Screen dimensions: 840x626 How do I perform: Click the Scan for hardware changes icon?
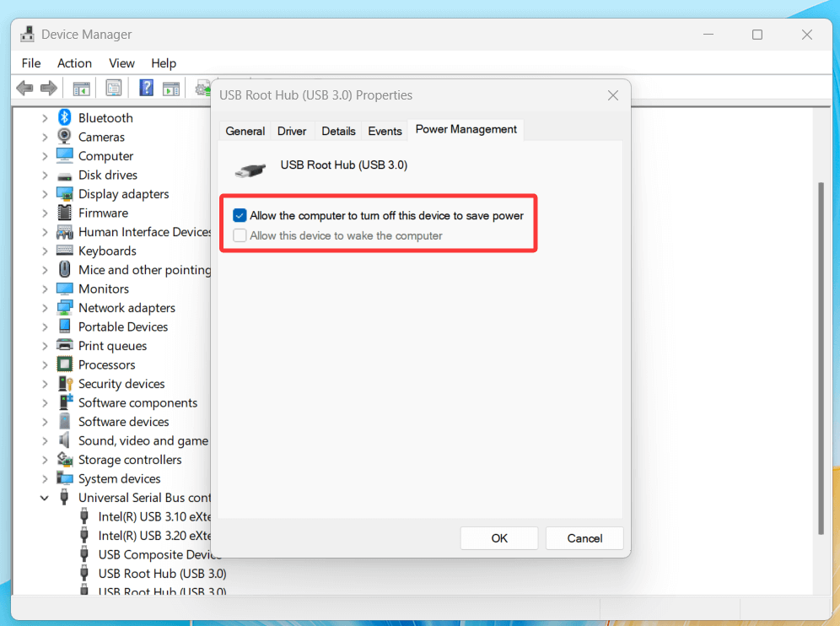point(201,87)
